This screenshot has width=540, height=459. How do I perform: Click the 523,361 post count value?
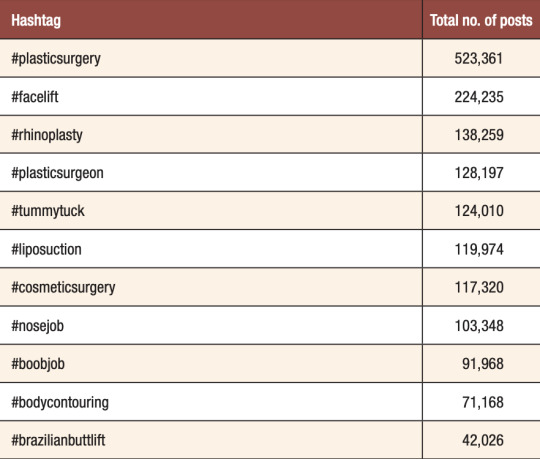[479, 58]
